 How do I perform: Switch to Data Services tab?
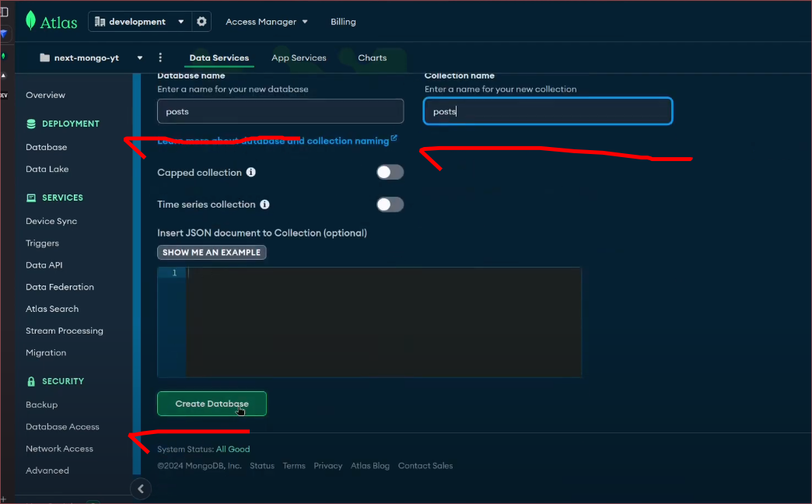click(x=219, y=58)
